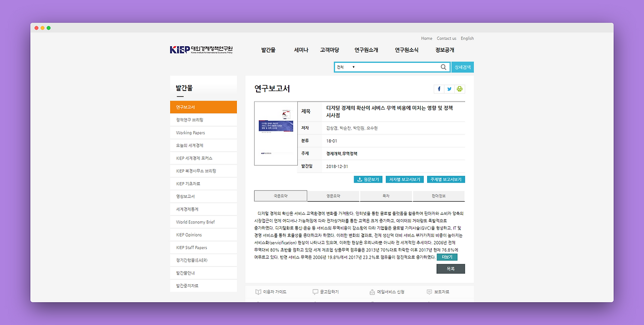Click the date 2018-12-31

pos(337,166)
